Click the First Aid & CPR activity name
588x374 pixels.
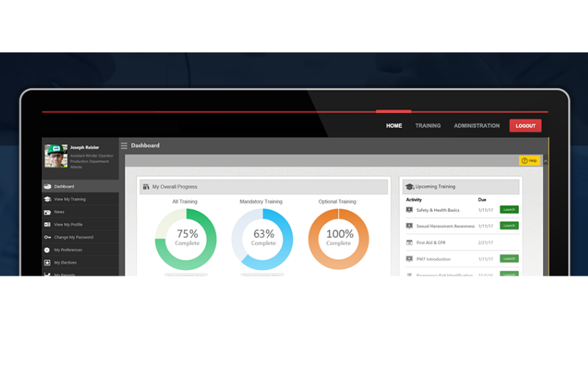[431, 243]
